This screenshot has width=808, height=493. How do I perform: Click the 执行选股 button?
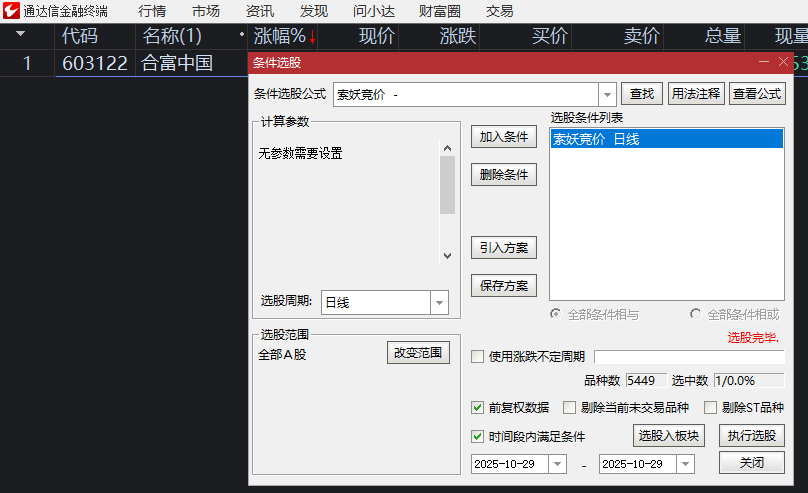751,436
